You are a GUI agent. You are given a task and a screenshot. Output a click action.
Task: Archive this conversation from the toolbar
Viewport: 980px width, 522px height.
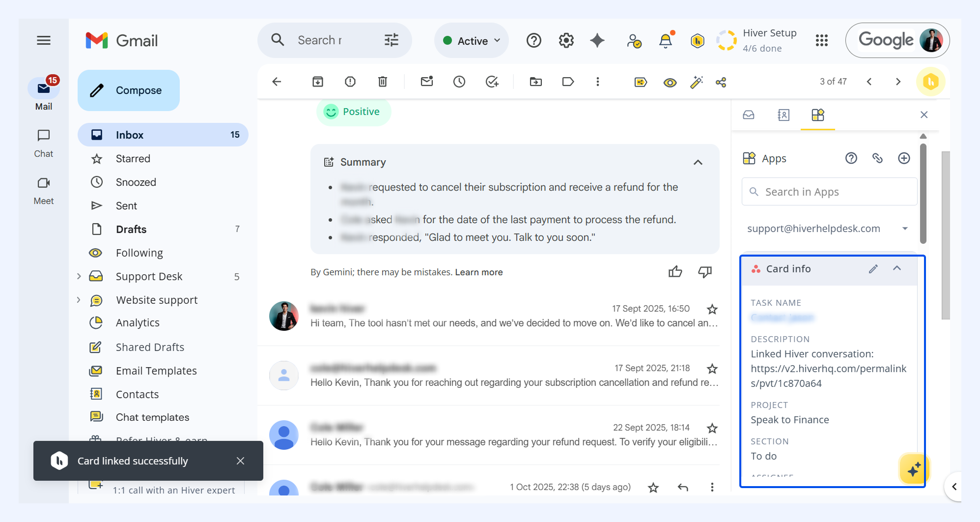pyautogui.click(x=318, y=82)
